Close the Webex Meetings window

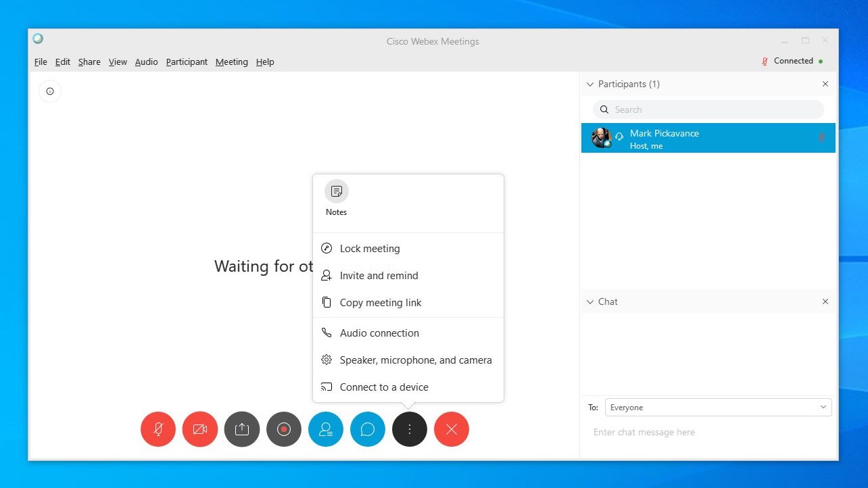(x=825, y=41)
